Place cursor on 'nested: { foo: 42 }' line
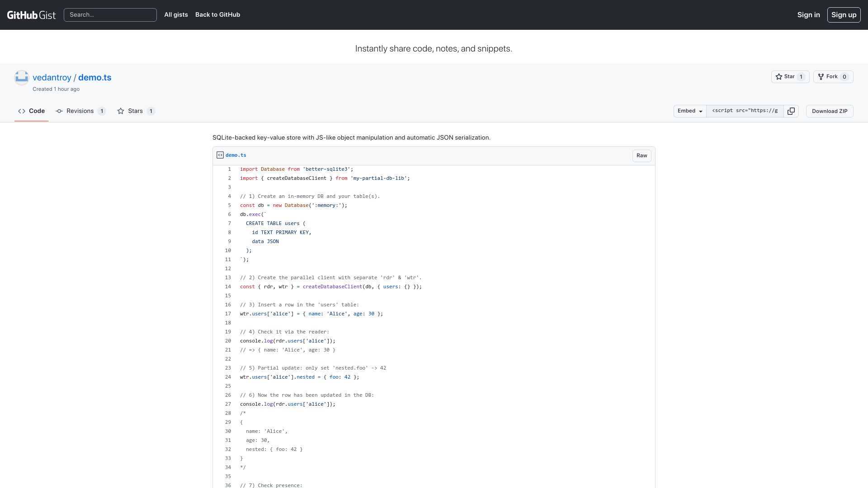 [274, 450]
